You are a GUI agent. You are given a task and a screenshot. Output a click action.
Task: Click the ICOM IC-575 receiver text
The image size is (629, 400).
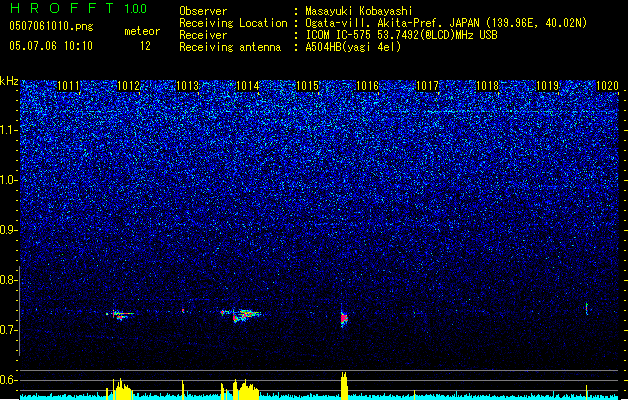pos(401,35)
